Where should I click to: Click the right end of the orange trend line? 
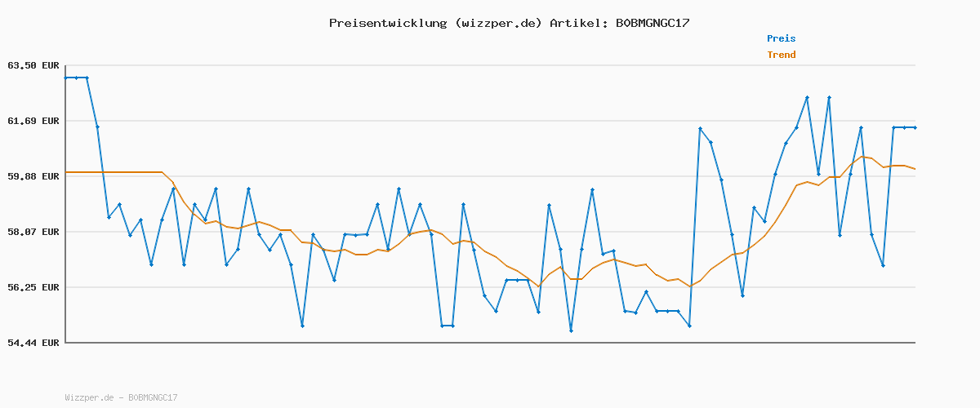(x=915, y=169)
